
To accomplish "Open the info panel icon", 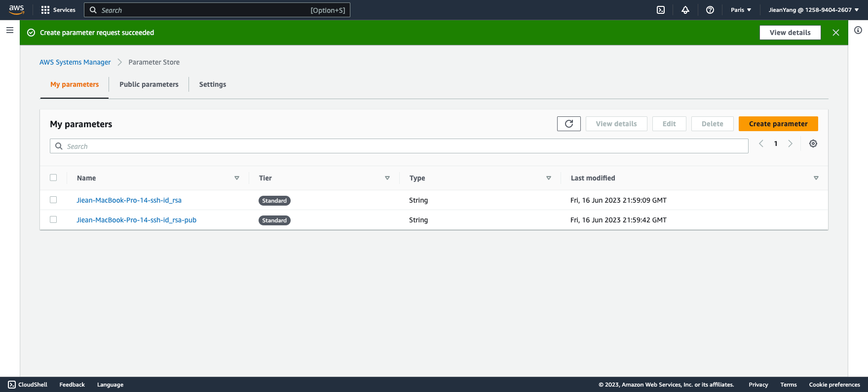I will pyautogui.click(x=858, y=30).
